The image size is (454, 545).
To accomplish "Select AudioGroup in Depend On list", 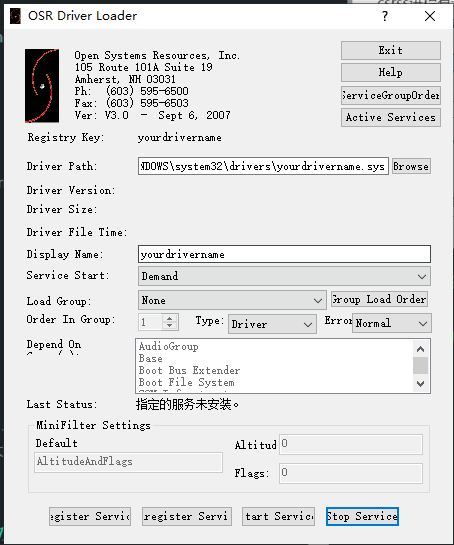I will pyautogui.click(x=169, y=346).
